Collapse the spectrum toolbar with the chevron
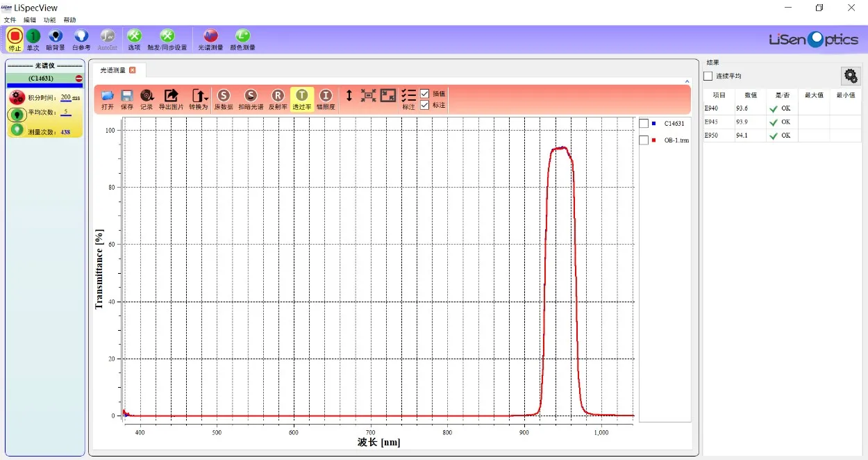The width and height of the screenshot is (868, 460). click(687, 81)
